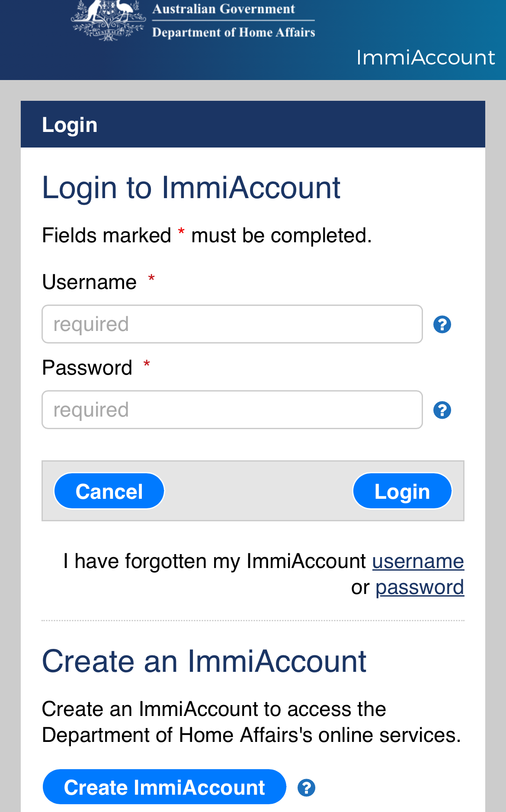Click the Login to ImmiAccount heading
The image size is (506, 812).
[x=191, y=188]
